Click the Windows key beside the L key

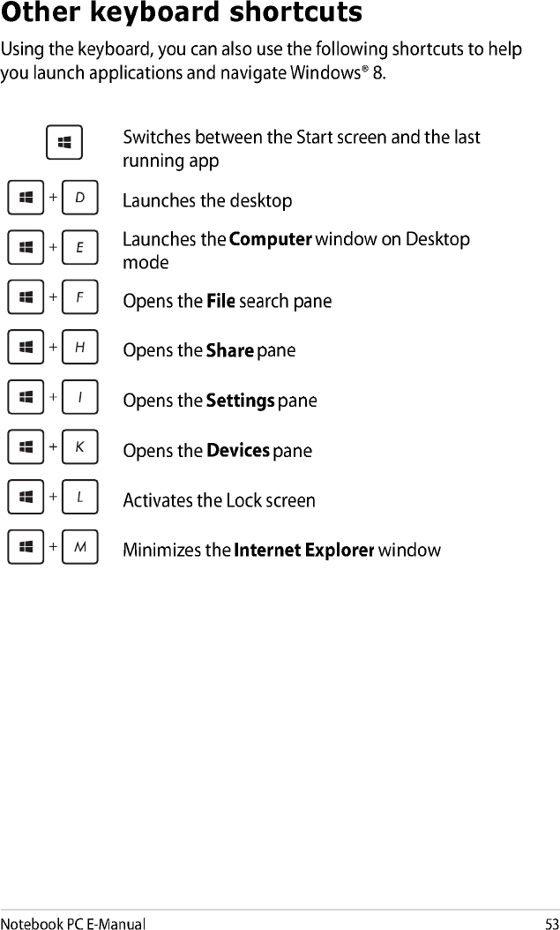click(26, 497)
